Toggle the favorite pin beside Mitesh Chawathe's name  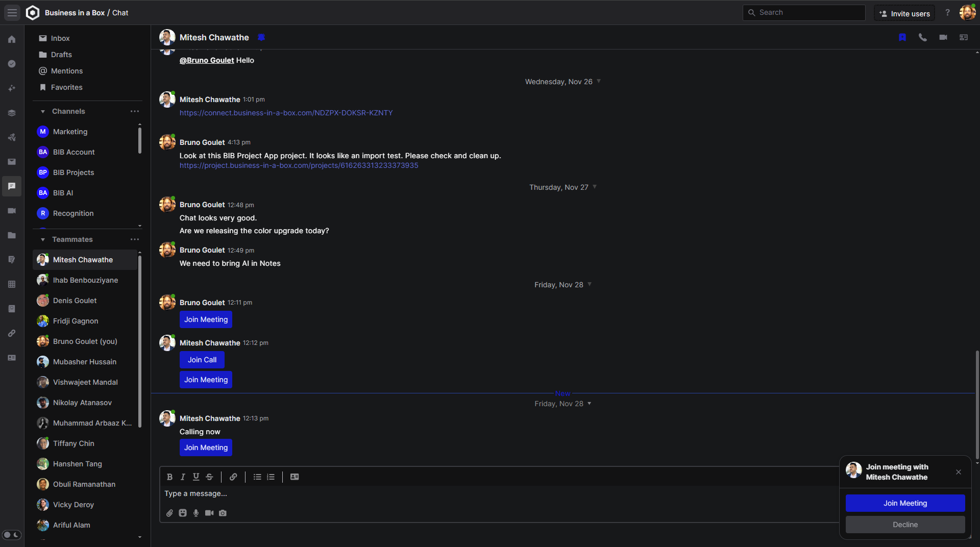tap(261, 37)
